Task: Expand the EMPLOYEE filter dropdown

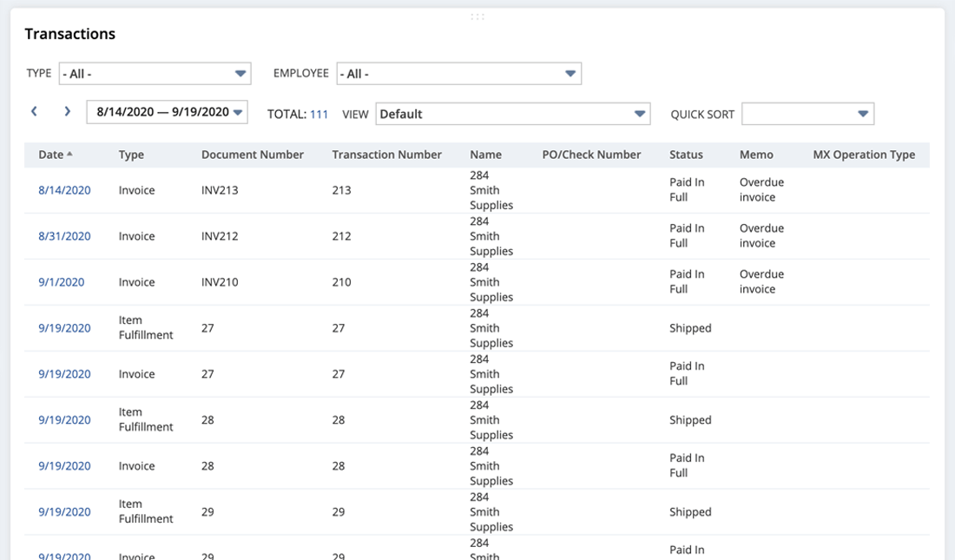Action: pyautogui.click(x=458, y=74)
